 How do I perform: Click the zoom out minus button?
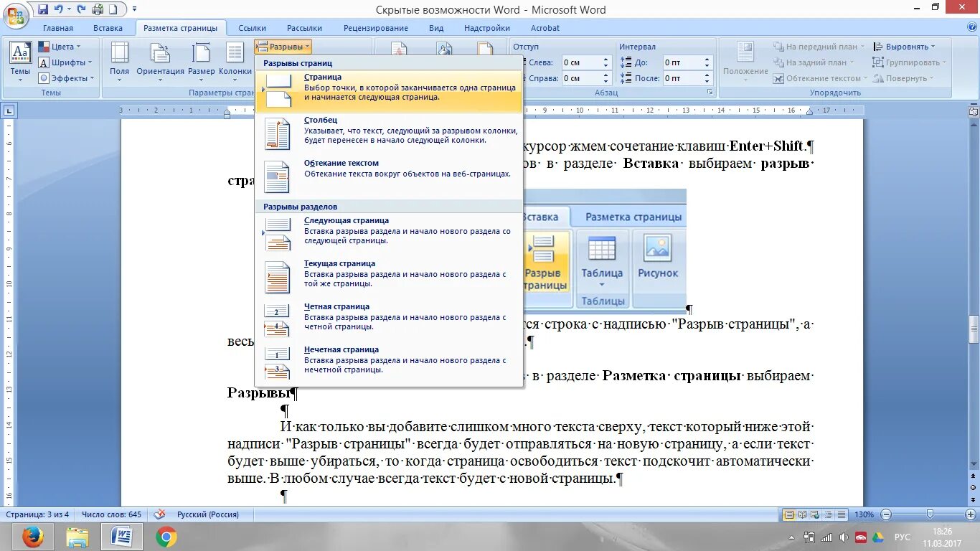pos(886,514)
